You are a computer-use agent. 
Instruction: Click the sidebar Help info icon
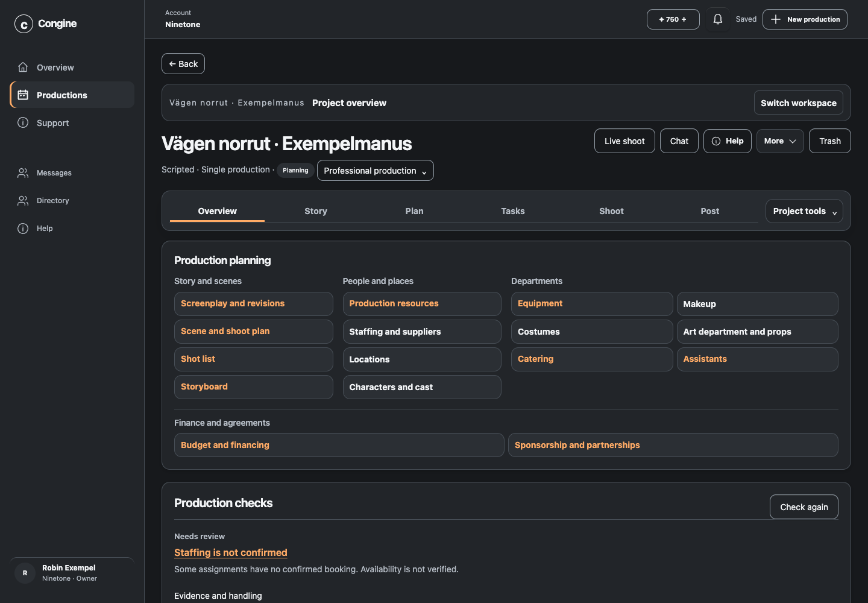[23, 229]
